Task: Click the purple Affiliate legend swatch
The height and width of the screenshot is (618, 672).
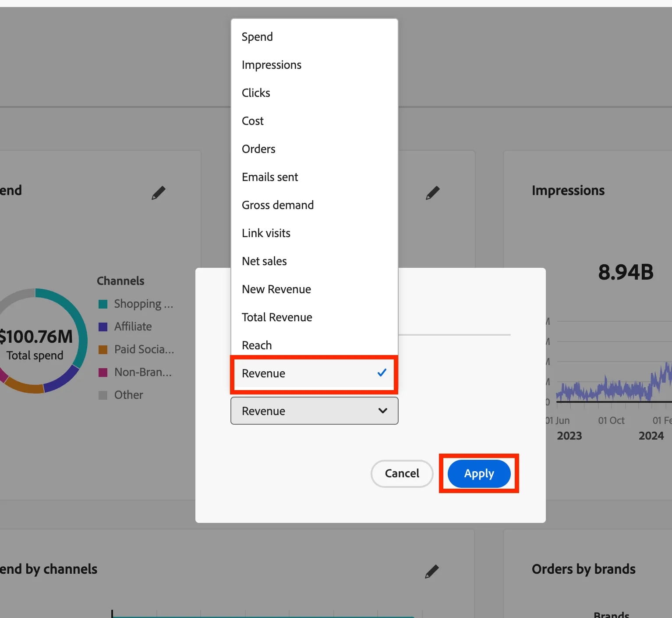Action: (x=103, y=327)
